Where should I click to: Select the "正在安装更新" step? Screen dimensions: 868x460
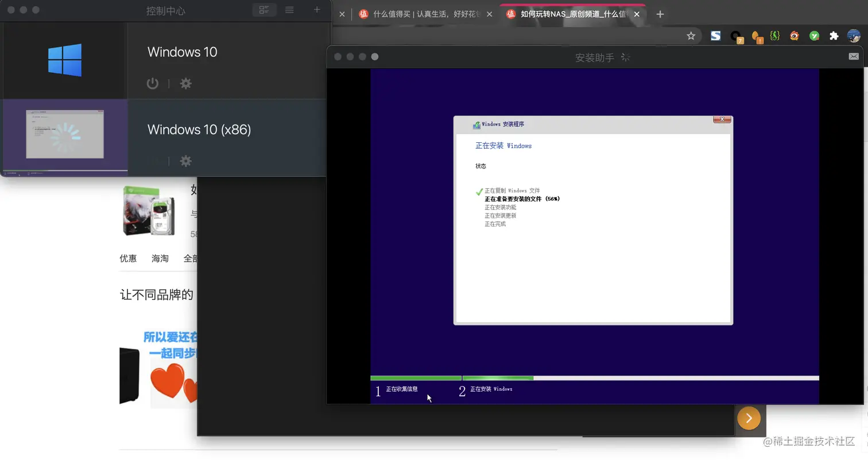tap(500, 216)
